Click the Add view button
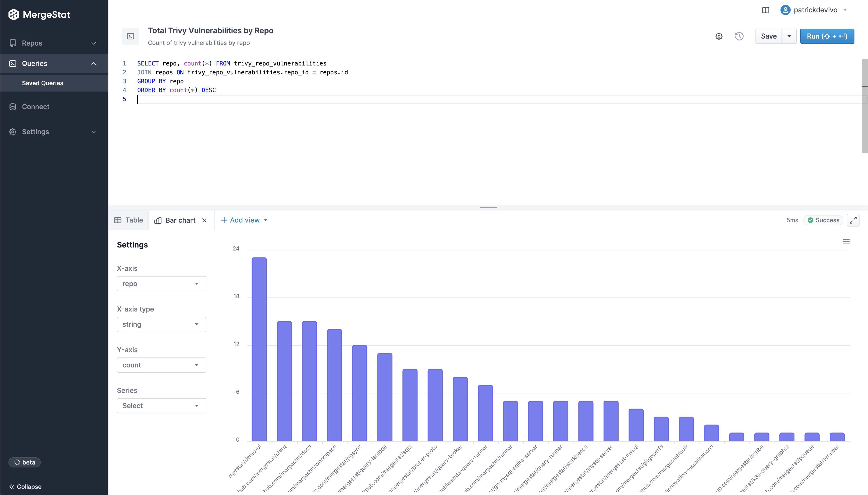This screenshot has width=868, height=495. tap(244, 220)
